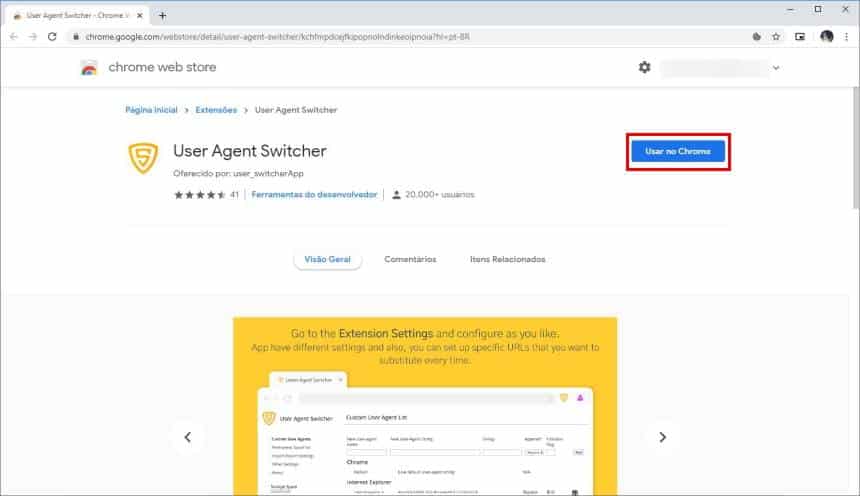Image resolution: width=860 pixels, height=496 pixels.
Task: Click the chrome web store title text
Action: click(162, 67)
